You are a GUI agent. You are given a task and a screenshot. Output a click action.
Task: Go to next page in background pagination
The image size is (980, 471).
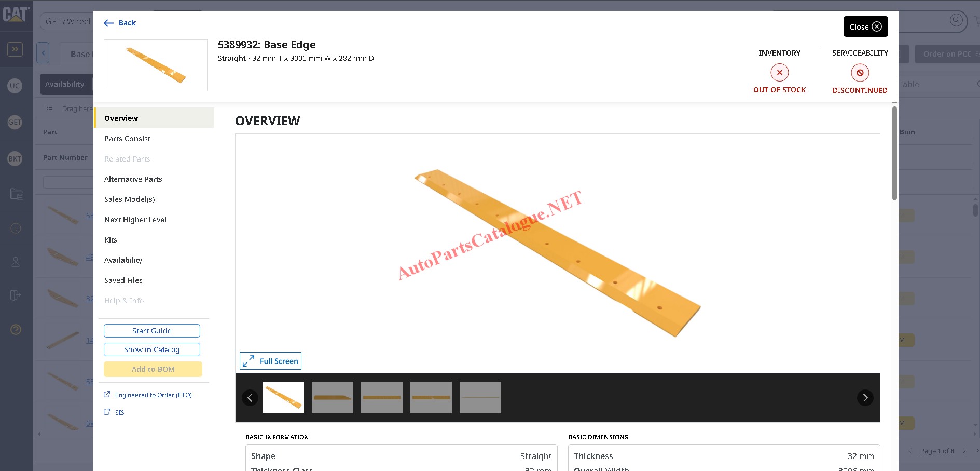pyautogui.click(x=964, y=451)
